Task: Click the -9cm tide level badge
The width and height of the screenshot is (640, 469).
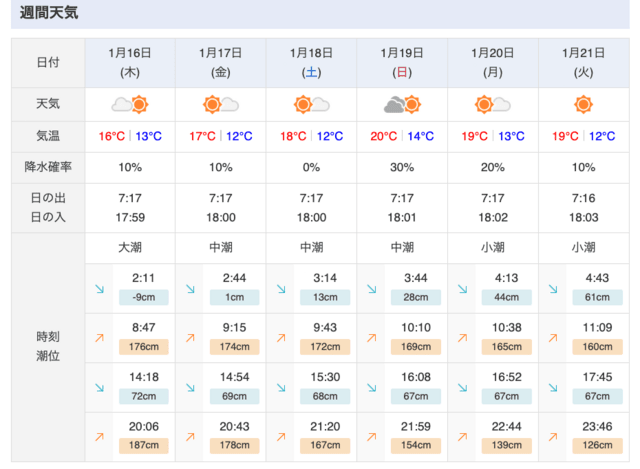Action: click(x=144, y=297)
